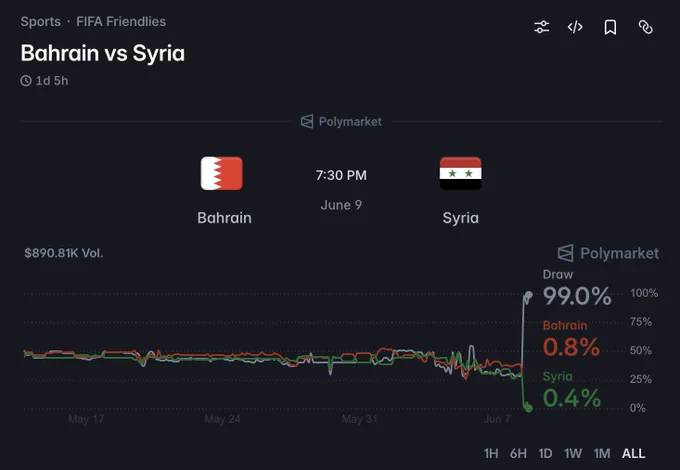Click the June 9 date text
Screen dimensions: 680x470
pos(341,205)
